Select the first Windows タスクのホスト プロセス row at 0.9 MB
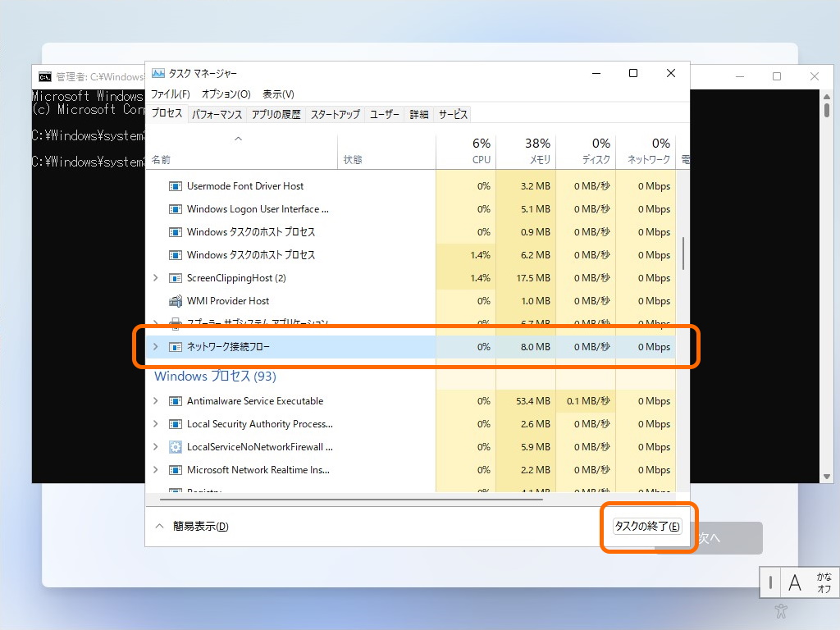840x630 pixels. (x=411, y=232)
